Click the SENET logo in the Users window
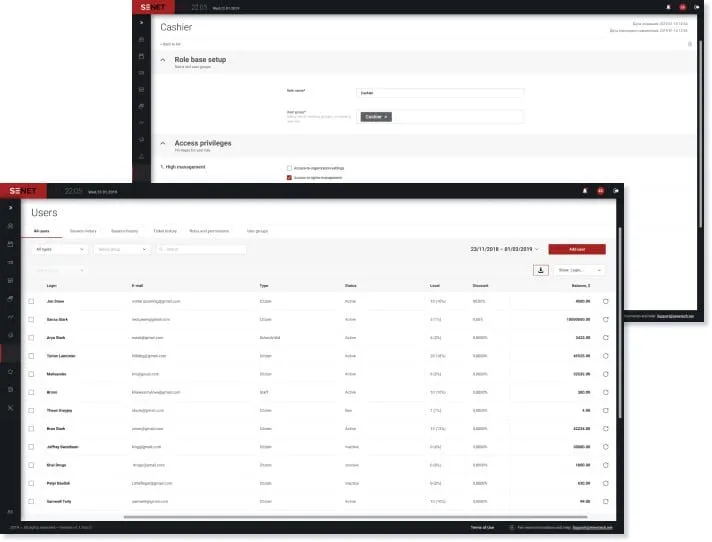Screen dimensions: 712x542 click(x=22, y=190)
